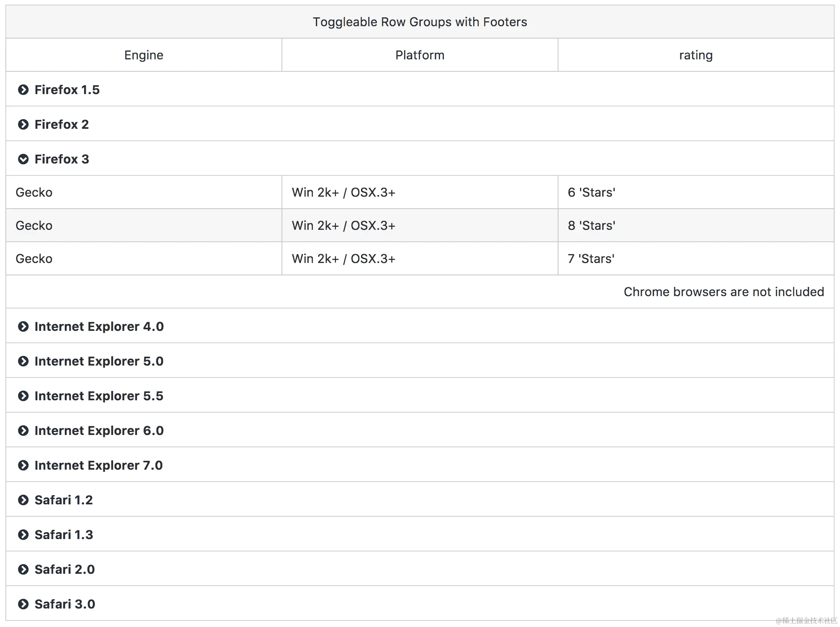Expand the Firefox 1.5 row group chevron
The image size is (840, 627).
23,90
